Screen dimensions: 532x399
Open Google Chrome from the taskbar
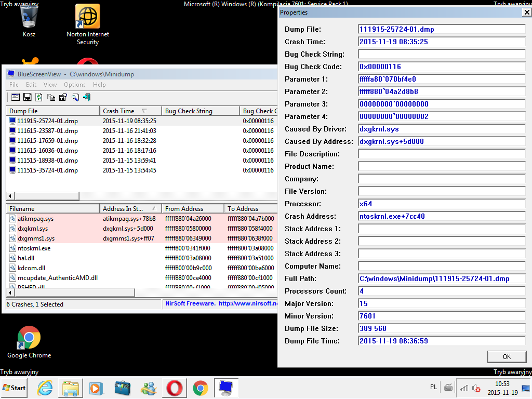[201, 388]
